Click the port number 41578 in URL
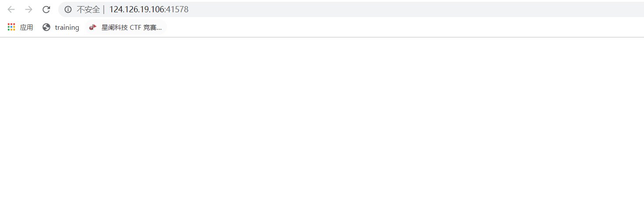The width and height of the screenshot is (644, 211). click(177, 9)
